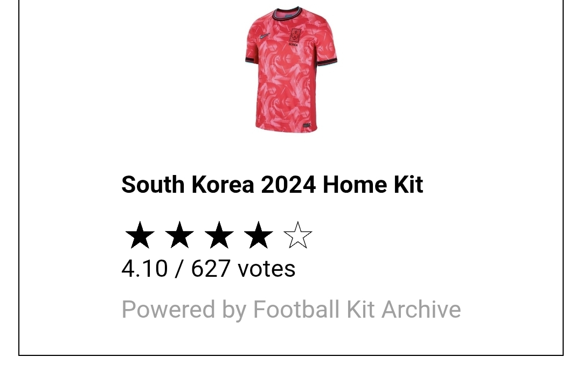
Task: Open the red South Korea jersey image
Action: [x=291, y=69]
